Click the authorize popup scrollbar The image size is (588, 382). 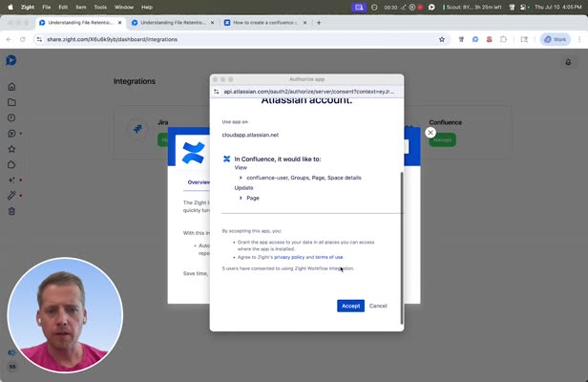pos(402,247)
